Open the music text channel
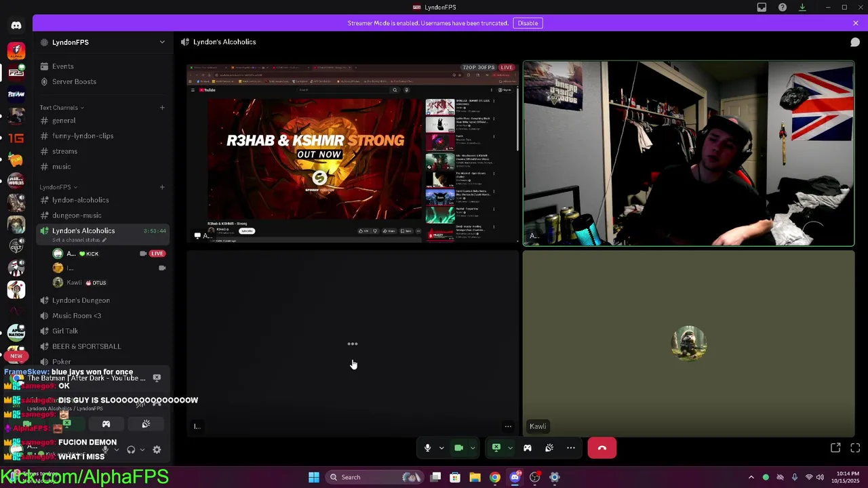This screenshot has width=868, height=488. [103, 167]
